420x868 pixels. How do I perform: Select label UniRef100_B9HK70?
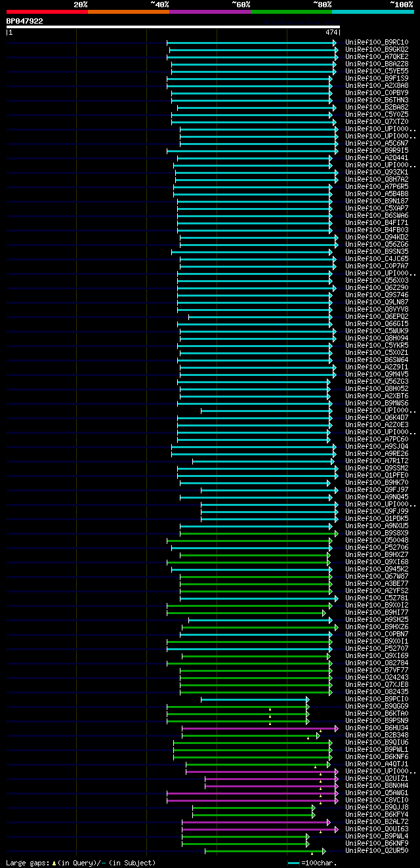(x=377, y=483)
